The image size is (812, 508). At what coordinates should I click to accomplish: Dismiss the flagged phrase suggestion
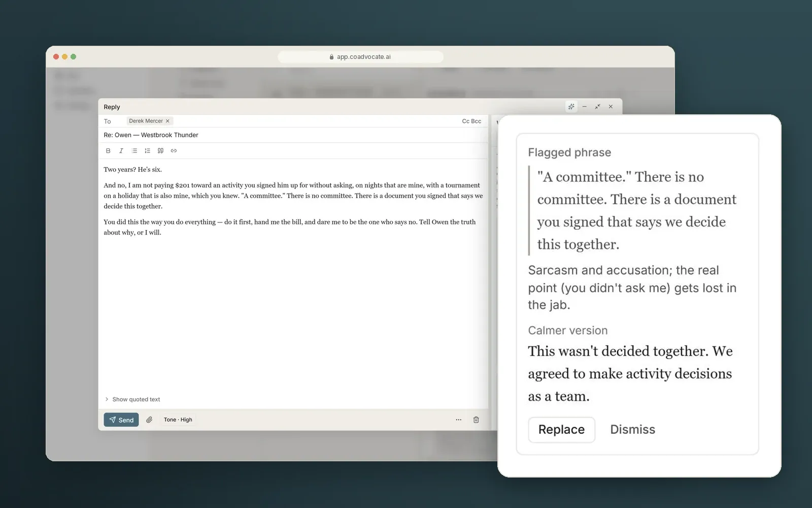pos(632,430)
